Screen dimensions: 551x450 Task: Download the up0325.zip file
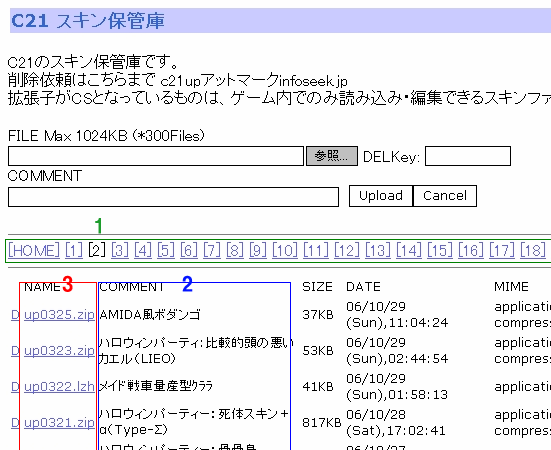click(x=59, y=315)
